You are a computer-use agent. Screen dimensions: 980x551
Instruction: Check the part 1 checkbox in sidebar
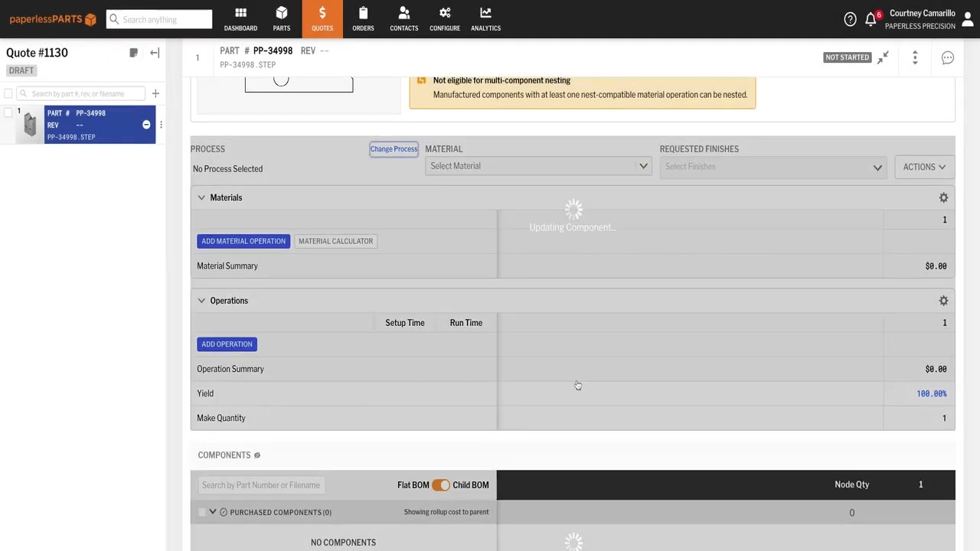[8, 112]
